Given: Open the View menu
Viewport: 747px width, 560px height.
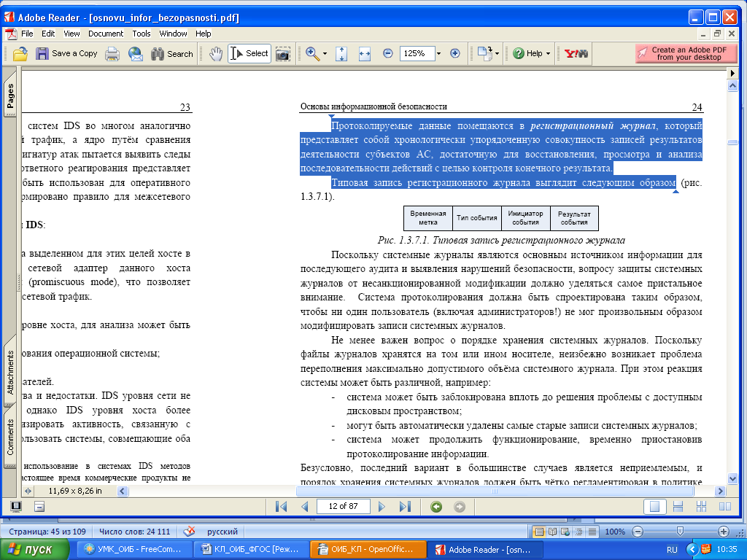Looking at the screenshot, I should tap(71, 34).
